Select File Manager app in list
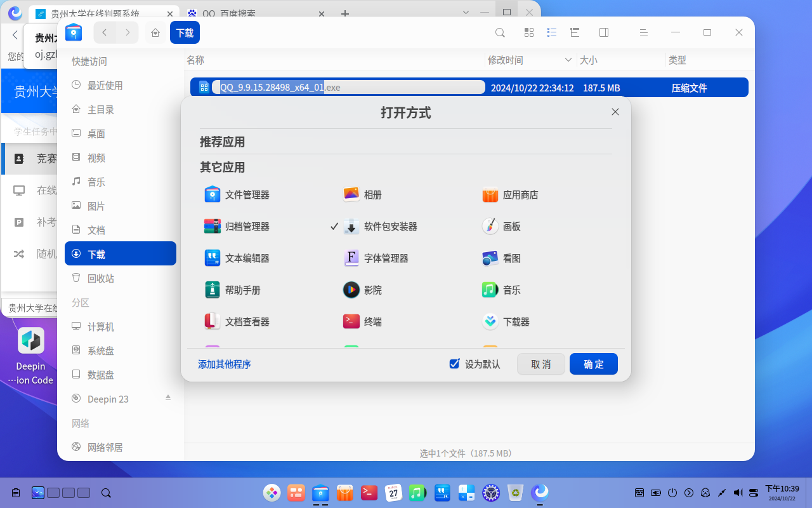812x508 pixels. [237, 195]
